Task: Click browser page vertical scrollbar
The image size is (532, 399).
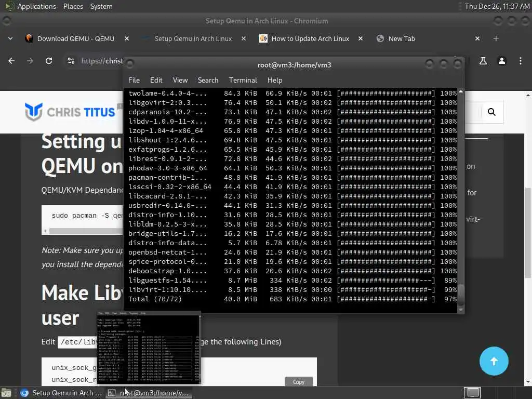Action: pos(528,232)
